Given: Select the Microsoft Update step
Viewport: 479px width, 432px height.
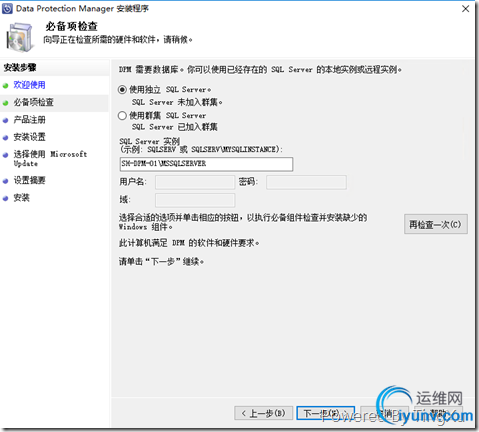Looking at the screenshot, I should [50, 158].
